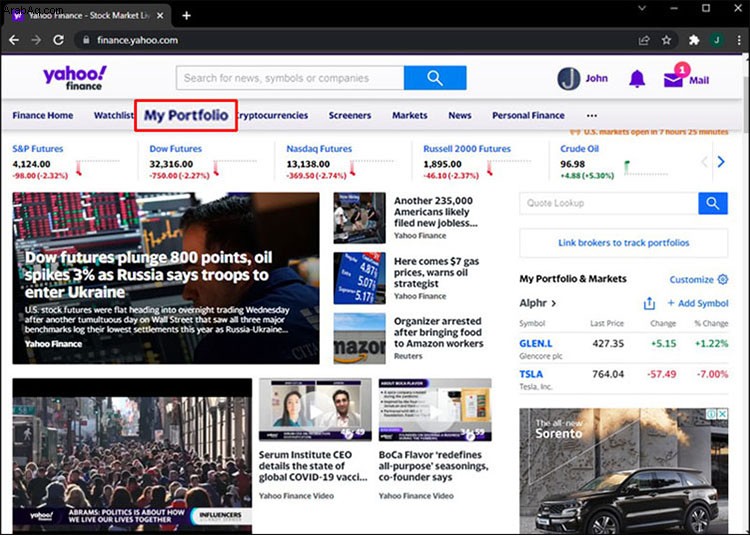Click the share page icon in address bar
Image resolution: width=750 pixels, height=536 pixels.
click(644, 40)
